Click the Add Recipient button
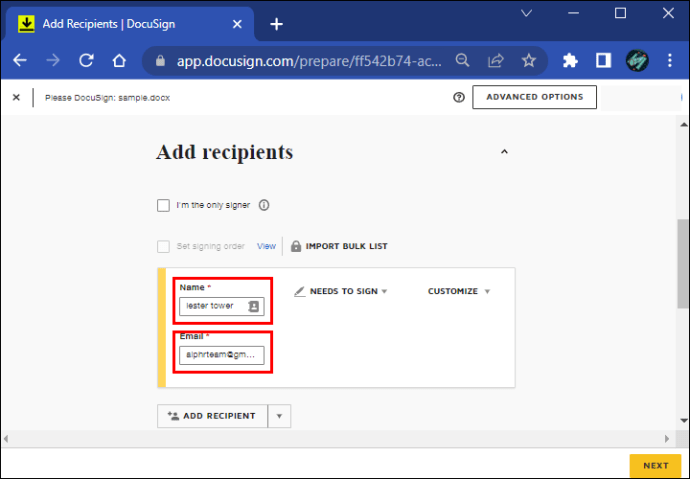The height and width of the screenshot is (479, 690). coord(212,416)
